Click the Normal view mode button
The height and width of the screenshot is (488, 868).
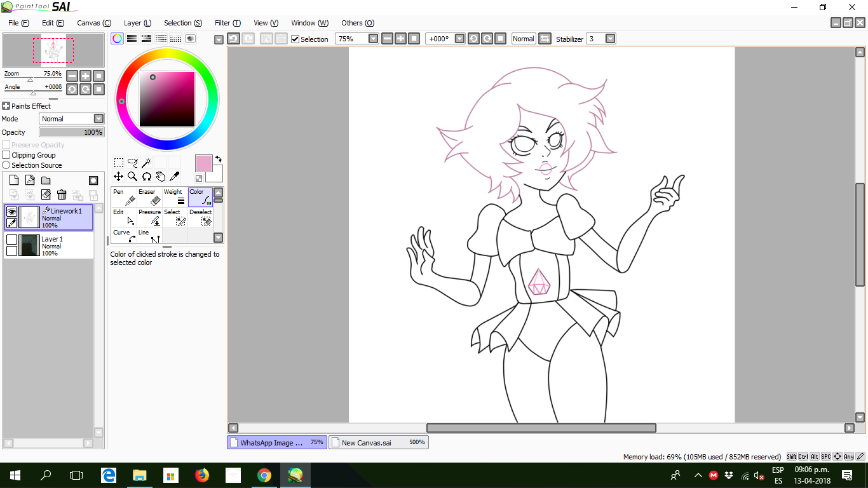524,39
